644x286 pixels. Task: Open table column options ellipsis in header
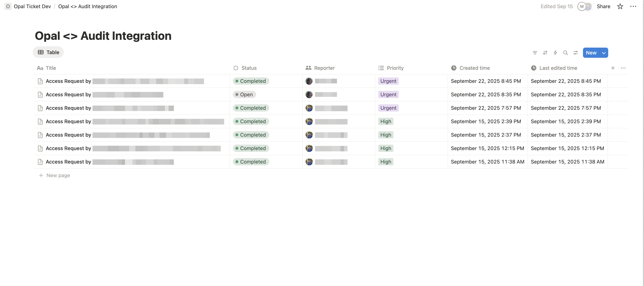(x=623, y=68)
